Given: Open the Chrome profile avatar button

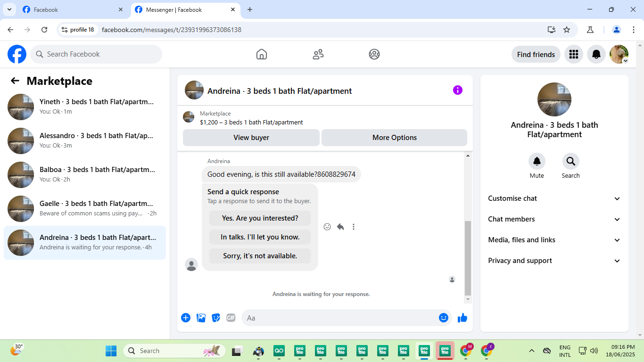Looking at the screenshot, I should tap(617, 30).
